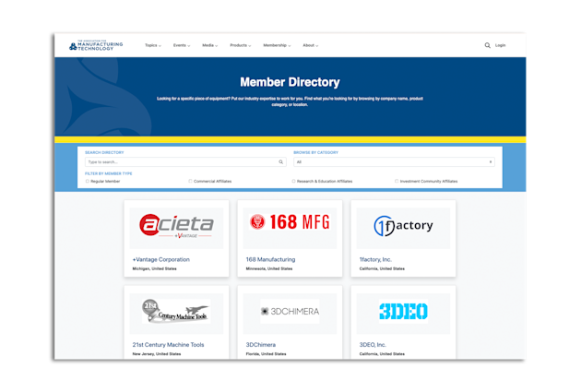Click the acieta +Vantage logo thumbnail

pos(176,228)
